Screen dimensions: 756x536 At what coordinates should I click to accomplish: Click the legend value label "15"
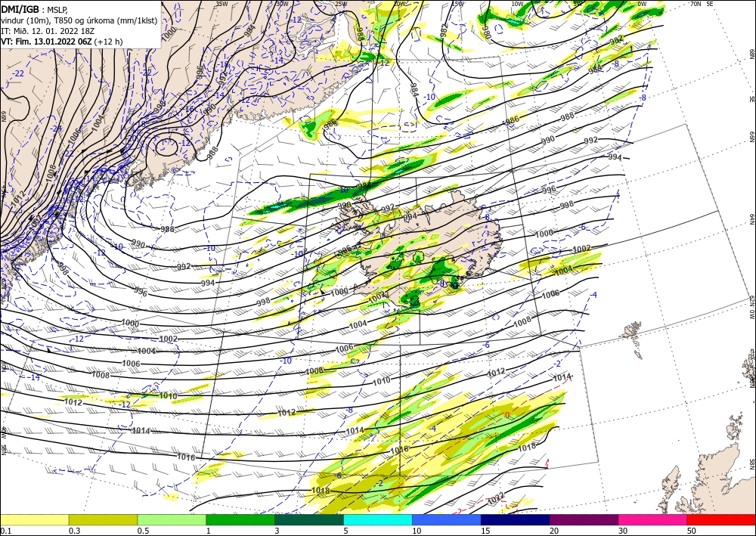pos(485,531)
